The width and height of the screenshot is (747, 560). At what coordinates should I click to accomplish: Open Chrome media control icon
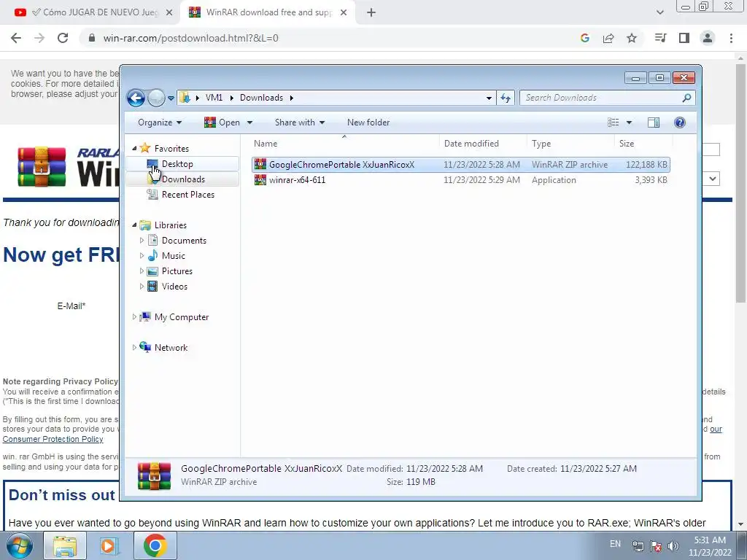click(660, 38)
